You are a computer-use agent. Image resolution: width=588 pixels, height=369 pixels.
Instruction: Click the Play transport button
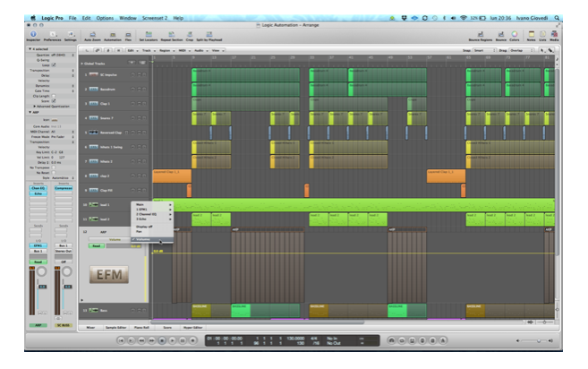pyautogui.click(x=172, y=340)
